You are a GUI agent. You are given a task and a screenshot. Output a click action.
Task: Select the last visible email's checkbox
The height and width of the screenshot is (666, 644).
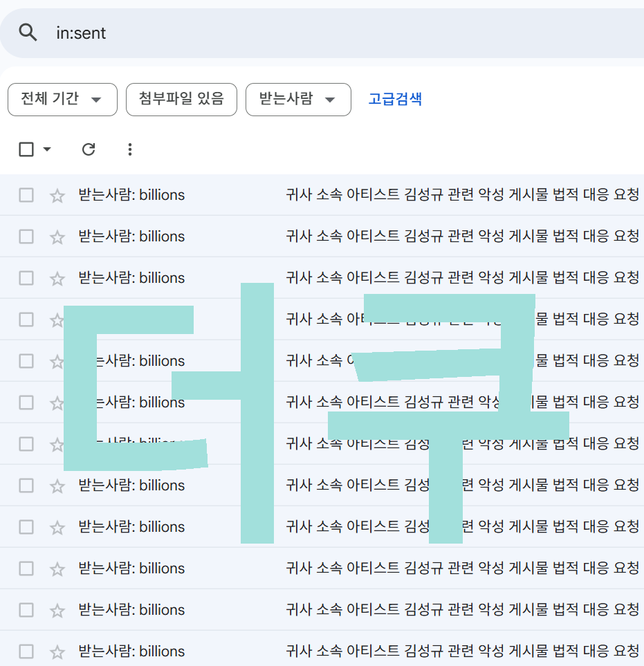[x=26, y=651]
